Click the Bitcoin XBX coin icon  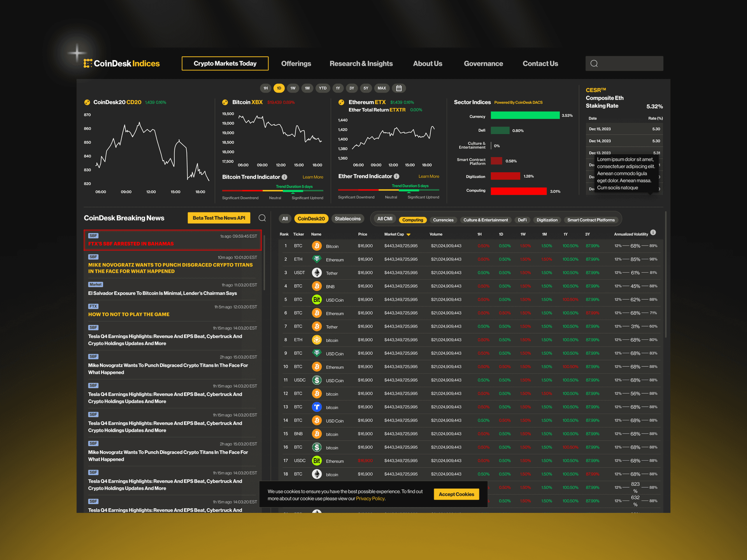pos(225,102)
